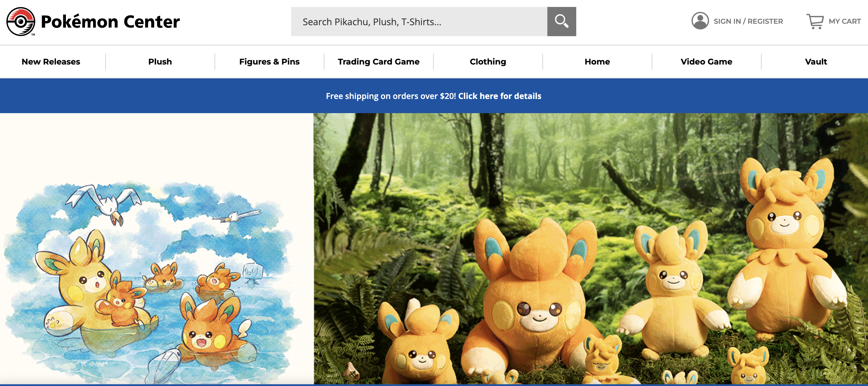868x386 pixels.
Task: Select Figures & Pins in navigation
Action: [x=269, y=62]
